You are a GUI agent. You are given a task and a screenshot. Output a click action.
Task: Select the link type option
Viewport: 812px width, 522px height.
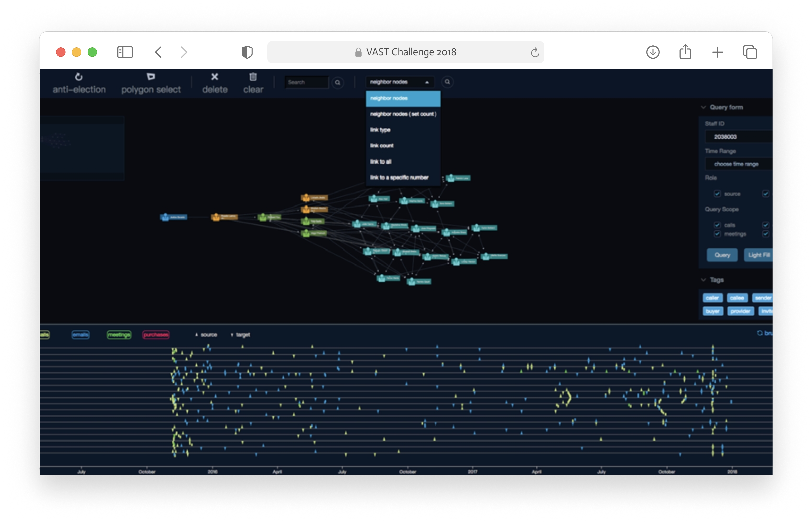[403, 130]
